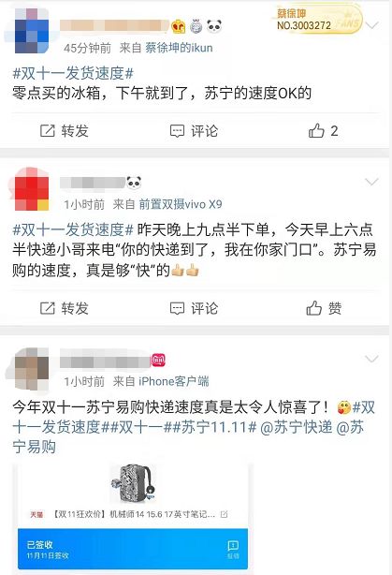Repost the second post via 转发
This screenshot has height=575, width=392.
click(x=65, y=308)
